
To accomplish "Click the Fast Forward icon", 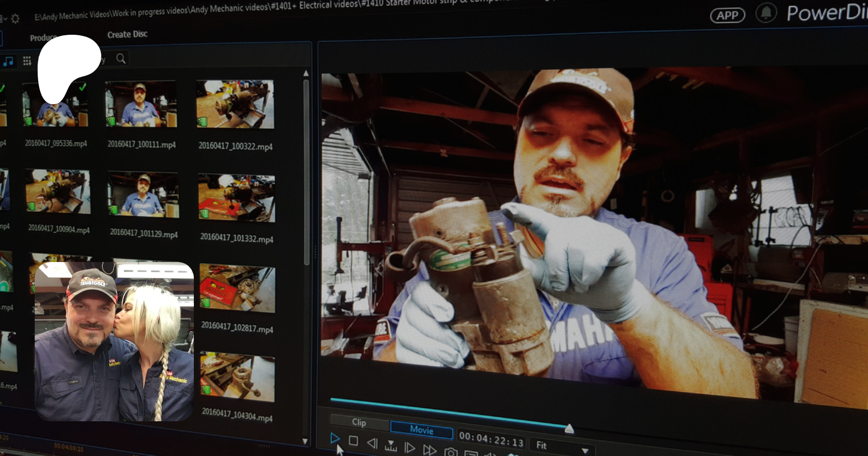I will 429,450.
